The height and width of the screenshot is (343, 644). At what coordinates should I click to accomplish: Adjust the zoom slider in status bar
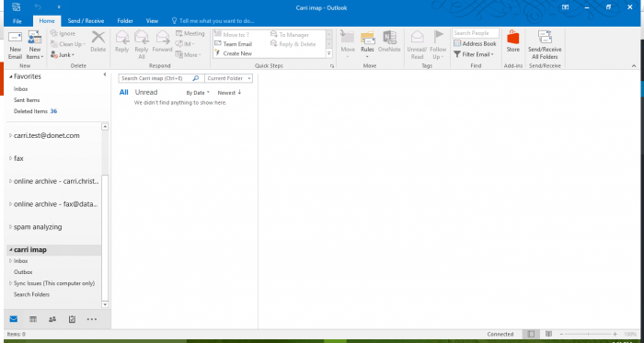click(588, 335)
